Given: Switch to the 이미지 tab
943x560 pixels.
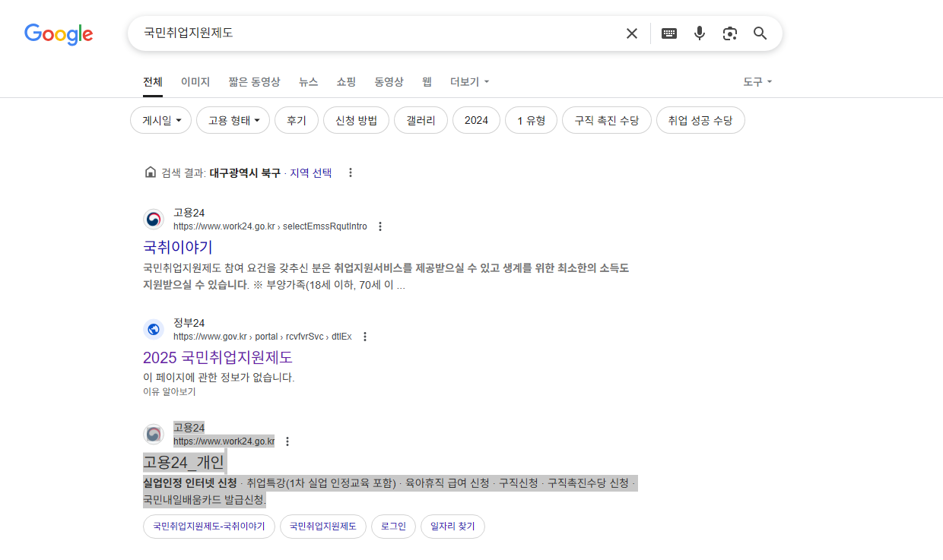Looking at the screenshot, I should [x=195, y=81].
